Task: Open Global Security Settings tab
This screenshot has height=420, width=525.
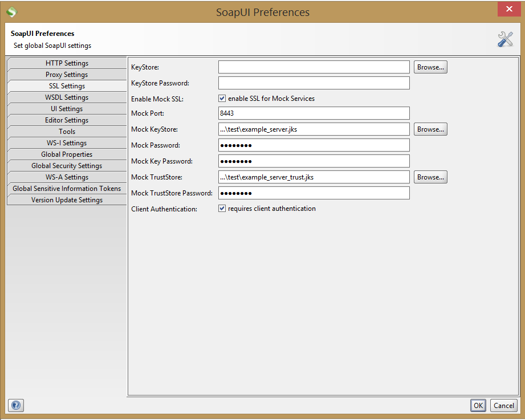Action: [x=67, y=166]
